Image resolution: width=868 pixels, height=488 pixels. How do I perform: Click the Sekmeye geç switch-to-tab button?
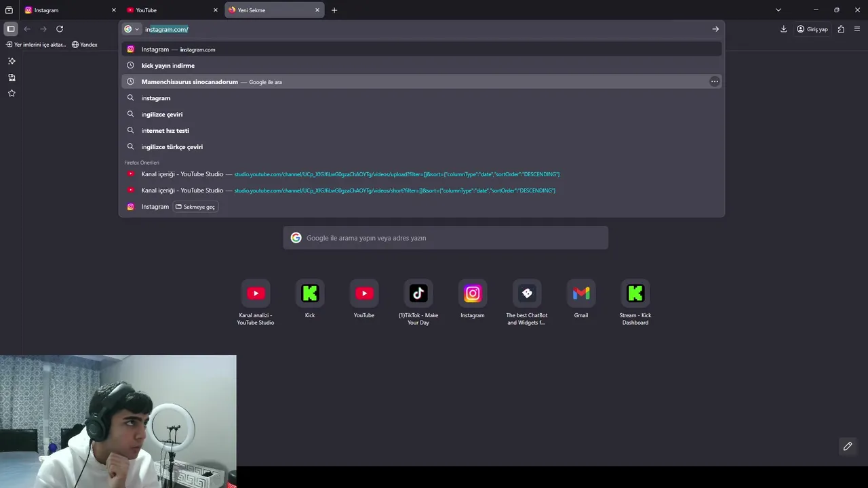tap(195, 207)
